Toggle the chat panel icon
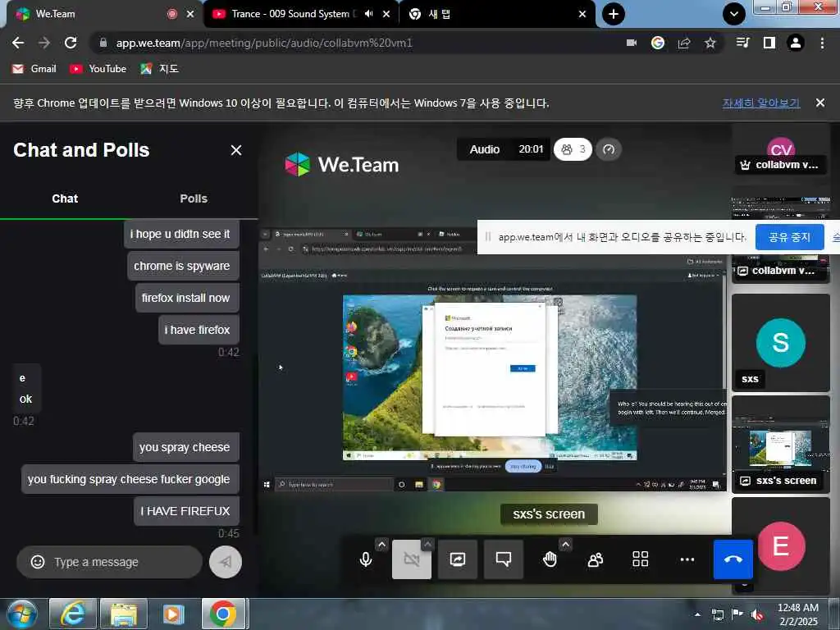The height and width of the screenshot is (630, 840). pyautogui.click(x=504, y=559)
